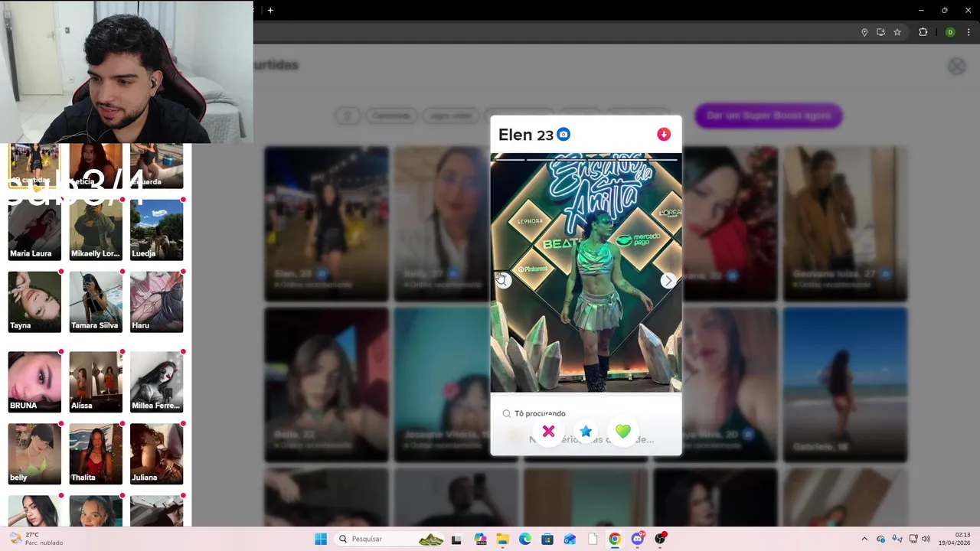Open the blurred Elen, 23 like card
Screen dimensions: 980x551
(326, 223)
